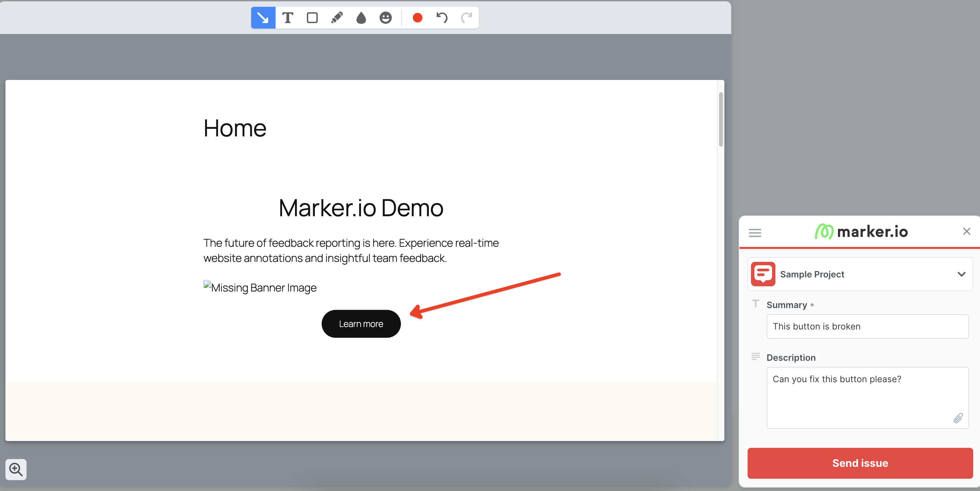The width and height of the screenshot is (980, 491).
Task: Click the screenshot's vertical scrollbar thumb
Action: (720, 119)
